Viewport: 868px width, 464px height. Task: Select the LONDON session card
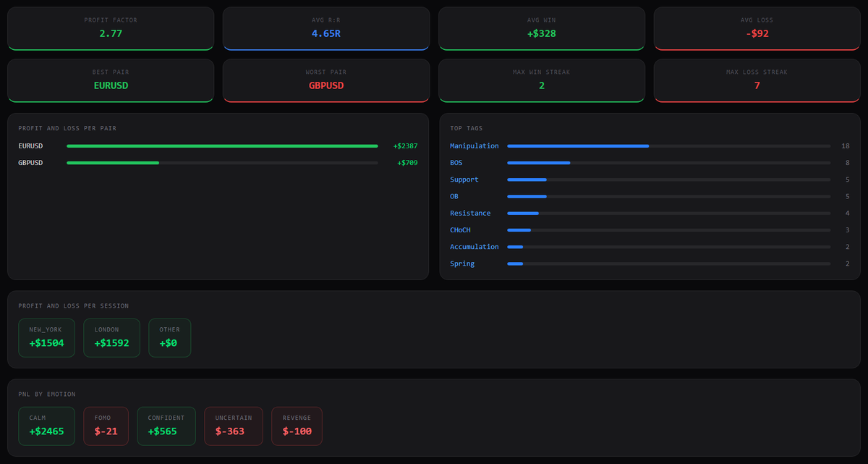pos(112,338)
